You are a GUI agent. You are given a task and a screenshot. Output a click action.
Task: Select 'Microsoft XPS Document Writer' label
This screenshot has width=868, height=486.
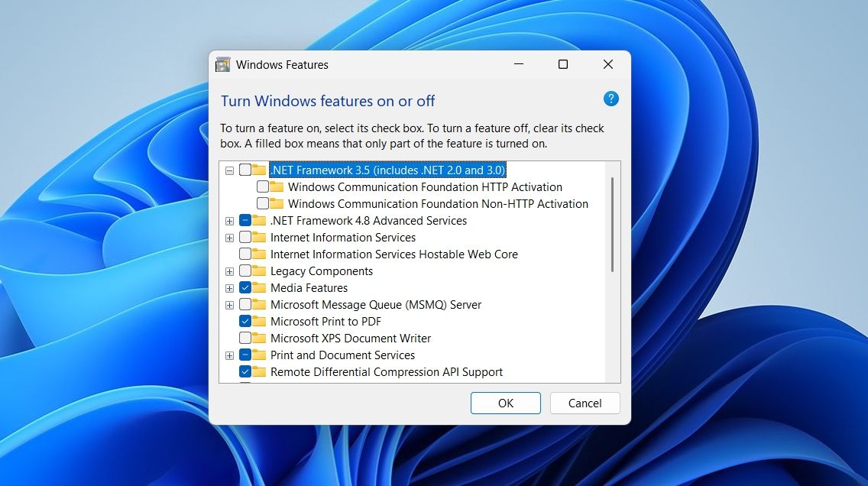(351, 339)
